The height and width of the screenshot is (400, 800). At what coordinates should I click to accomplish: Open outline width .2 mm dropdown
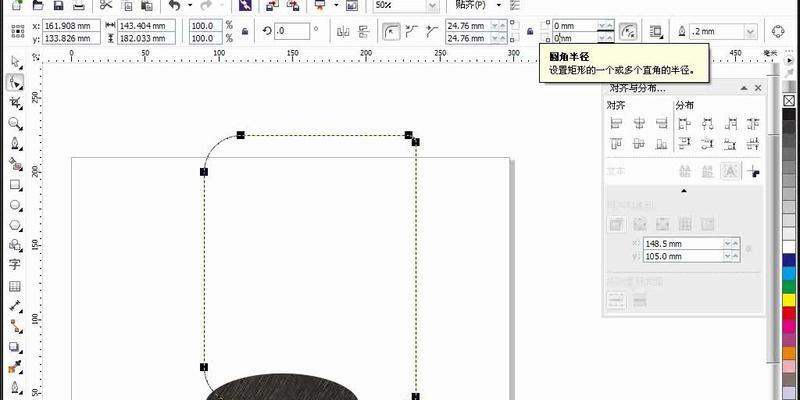pyautogui.click(x=749, y=32)
